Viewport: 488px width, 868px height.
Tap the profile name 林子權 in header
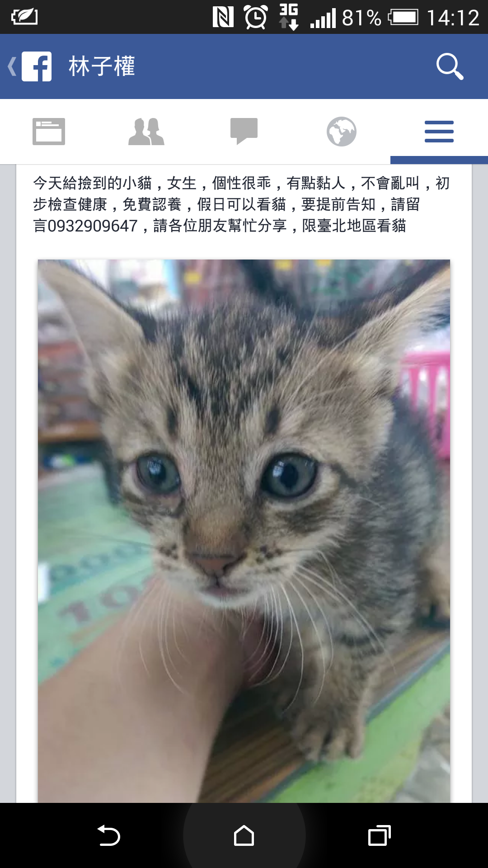(102, 66)
